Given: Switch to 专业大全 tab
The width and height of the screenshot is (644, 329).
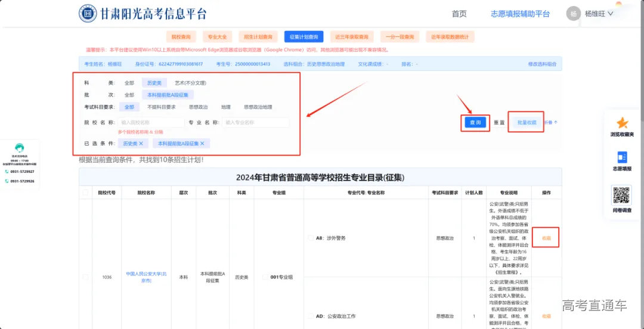Looking at the screenshot, I should tap(217, 36).
